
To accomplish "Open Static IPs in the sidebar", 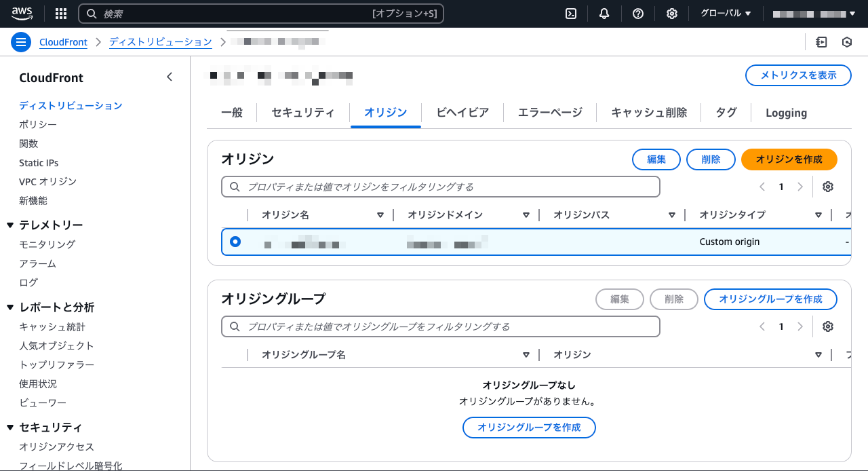I will 39,163.
